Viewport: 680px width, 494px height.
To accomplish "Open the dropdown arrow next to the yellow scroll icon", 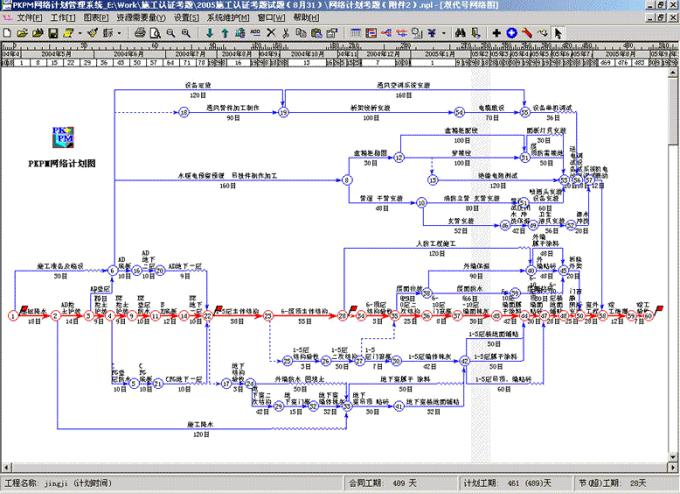I will point(80,33).
